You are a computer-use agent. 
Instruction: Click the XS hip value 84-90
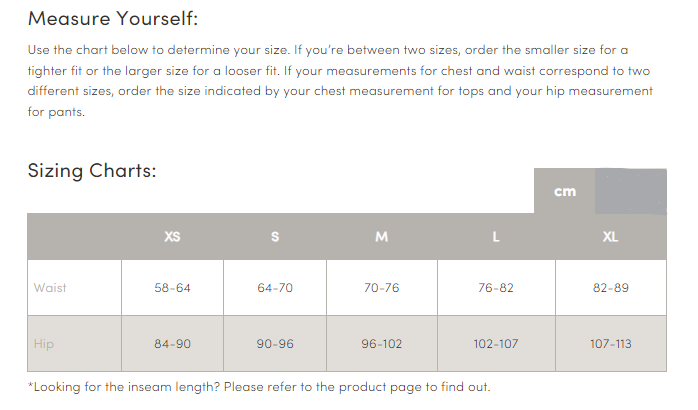click(x=172, y=344)
